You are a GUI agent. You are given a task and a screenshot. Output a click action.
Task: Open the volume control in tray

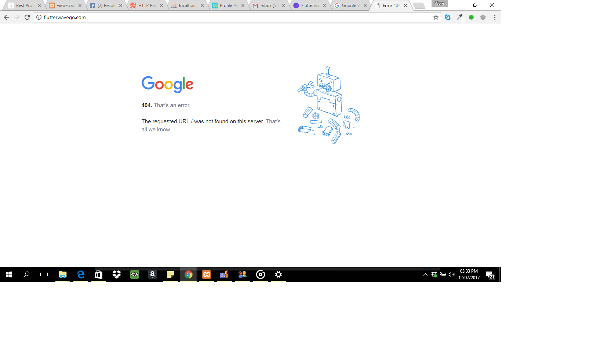click(451, 274)
